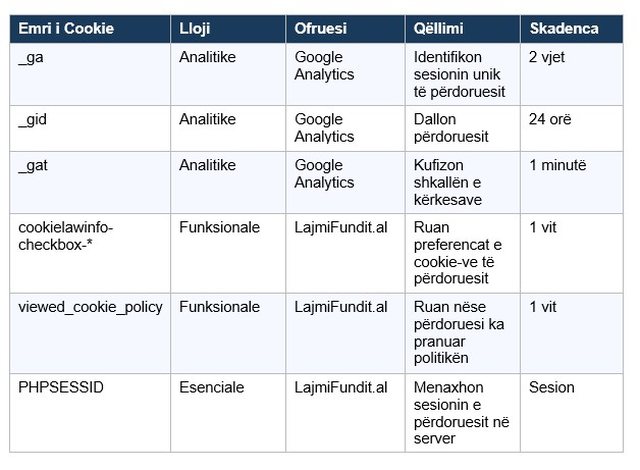
Task: Click the '2 vjet' expiration cell
Action: click(572, 74)
